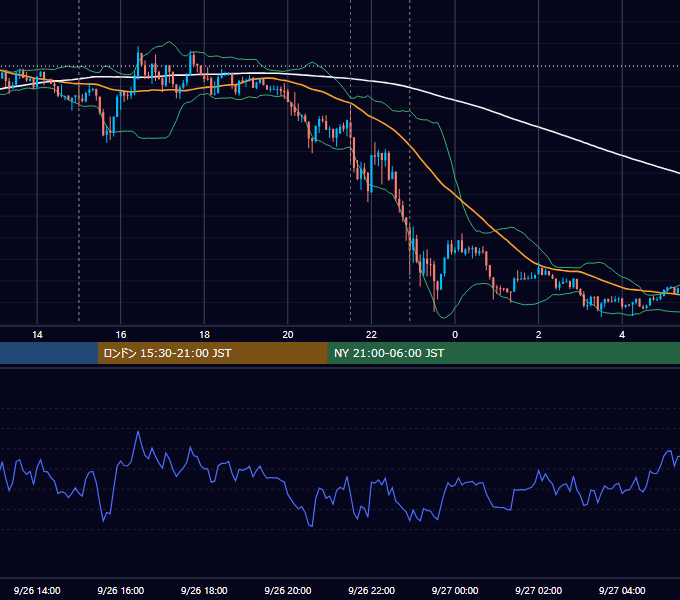
Task: Click the 9/26 22:00 time label
Action: coord(372,590)
